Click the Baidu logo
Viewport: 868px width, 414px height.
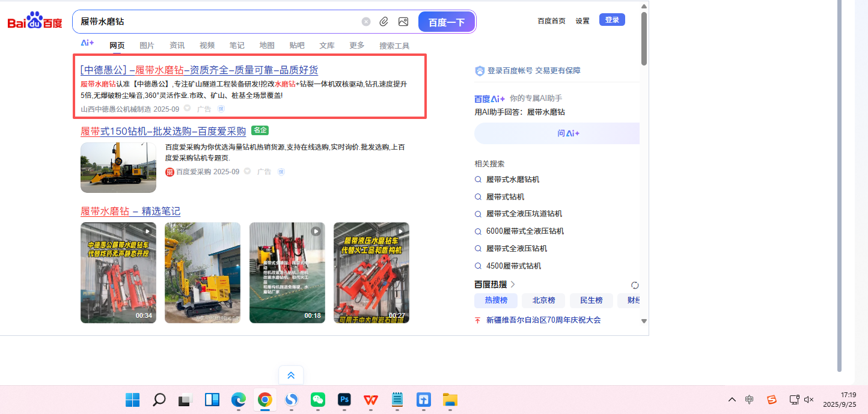click(35, 22)
